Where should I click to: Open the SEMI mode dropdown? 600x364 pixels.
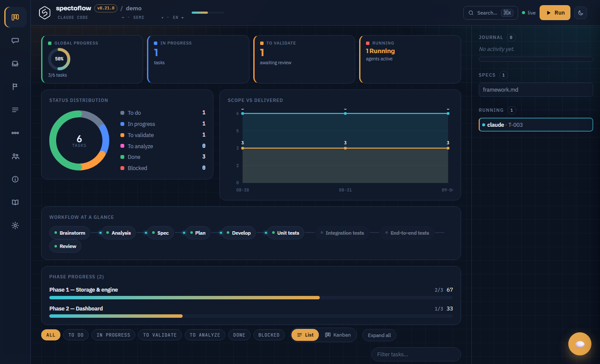click(148, 18)
